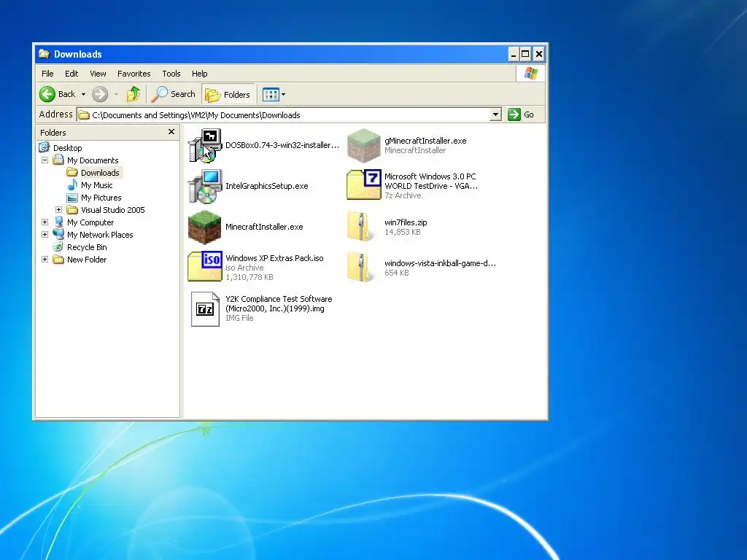Select the Y2K Compliance Test img icon
Image resolution: width=747 pixels, height=560 pixels.
(x=205, y=308)
